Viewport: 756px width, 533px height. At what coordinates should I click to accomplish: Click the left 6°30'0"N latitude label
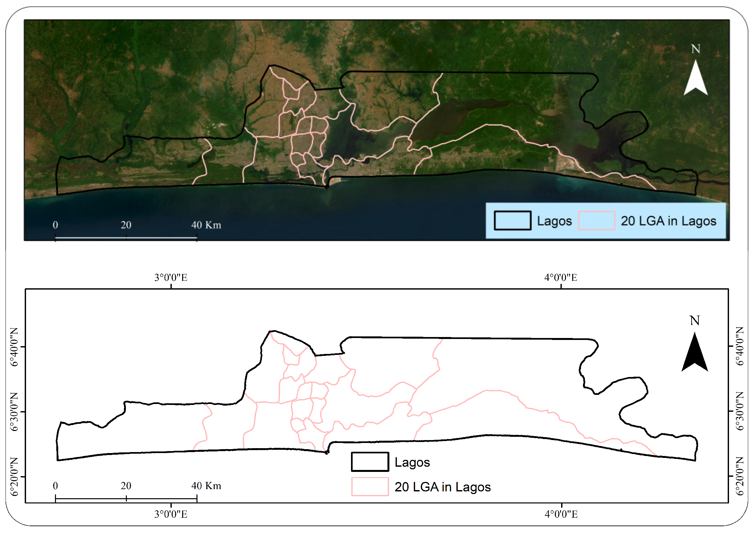[x=14, y=411]
